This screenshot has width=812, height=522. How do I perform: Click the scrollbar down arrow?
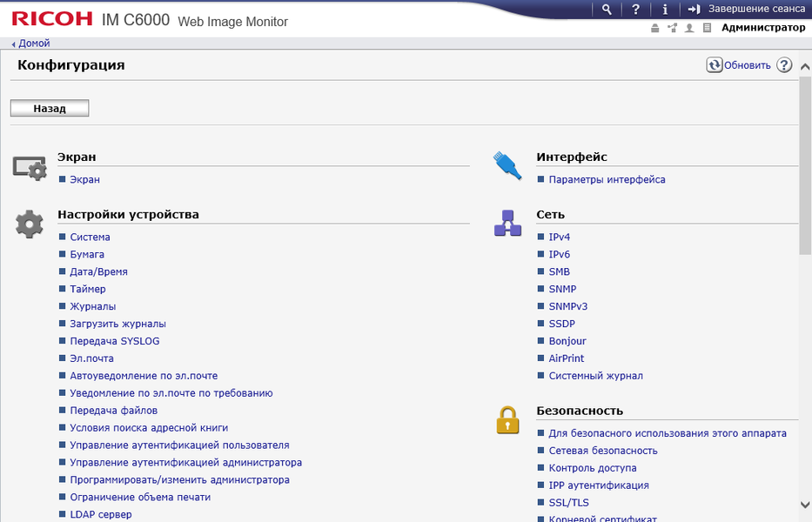pos(805,505)
